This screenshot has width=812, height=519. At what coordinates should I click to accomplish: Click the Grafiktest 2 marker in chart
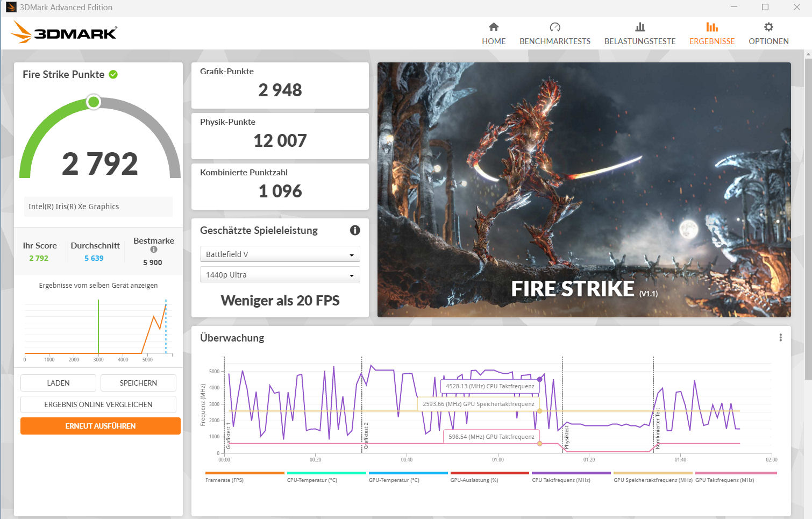coord(366,436)
